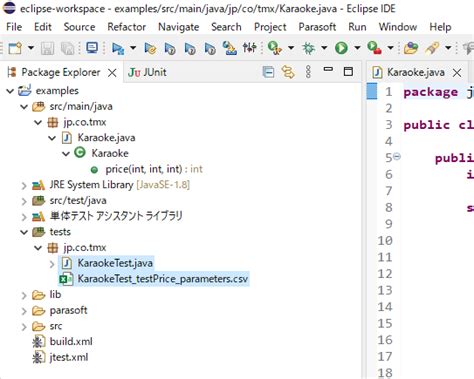474x379 pixels.
Task: Click the fold toggle at line 5
Action: (397, 156)
